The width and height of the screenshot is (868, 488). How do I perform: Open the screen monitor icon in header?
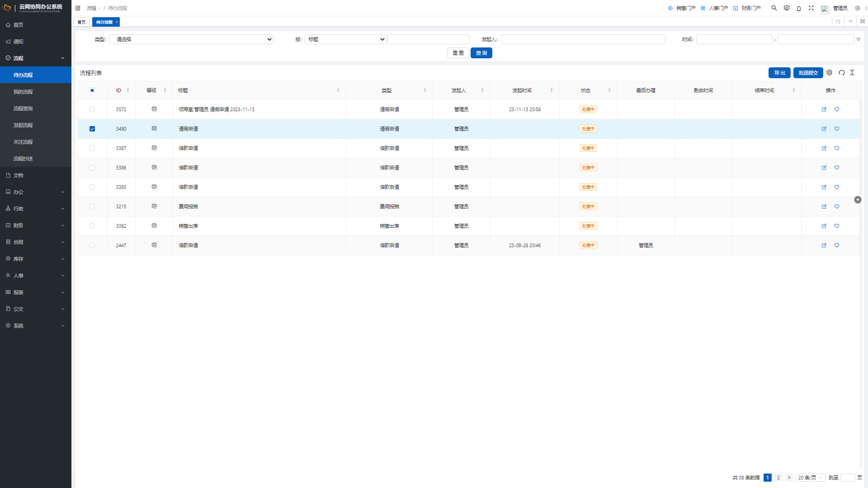[787, 8]
